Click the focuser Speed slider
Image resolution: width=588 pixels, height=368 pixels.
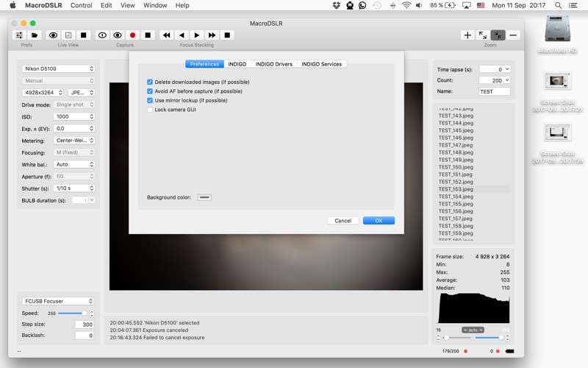point(72,314)
